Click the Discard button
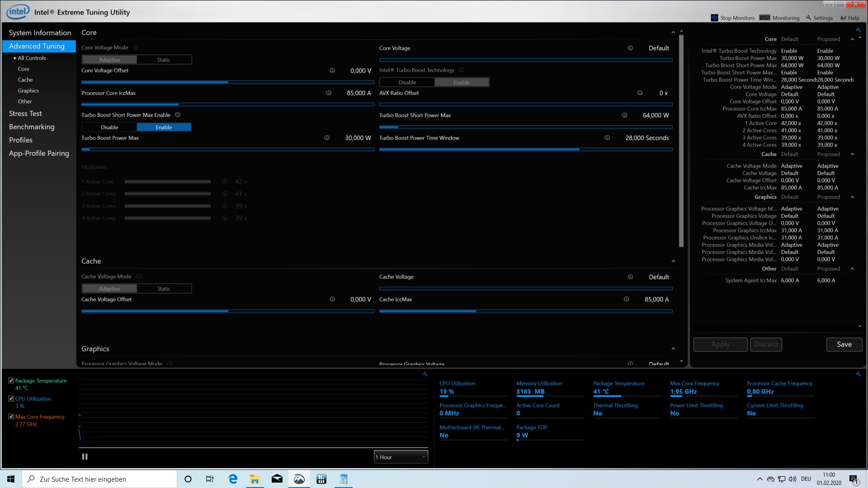This screenshot has width=868, height=488. pos(766,344)
